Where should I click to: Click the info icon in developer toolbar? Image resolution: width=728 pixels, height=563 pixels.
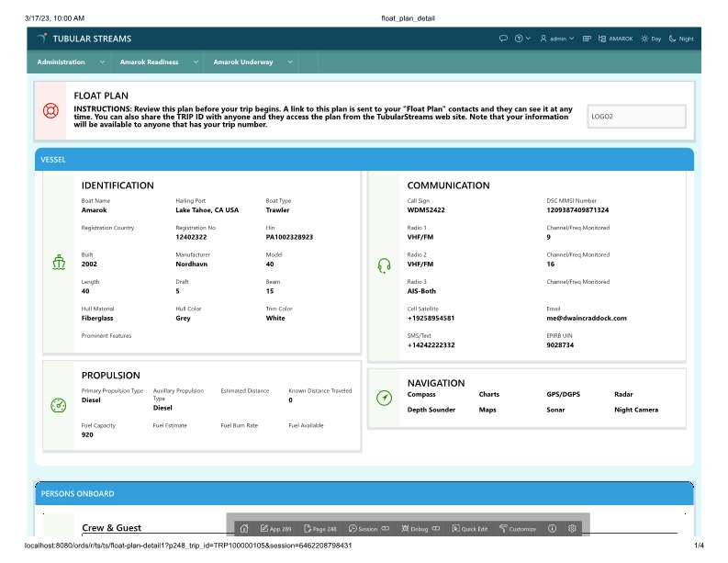(552, 529)
